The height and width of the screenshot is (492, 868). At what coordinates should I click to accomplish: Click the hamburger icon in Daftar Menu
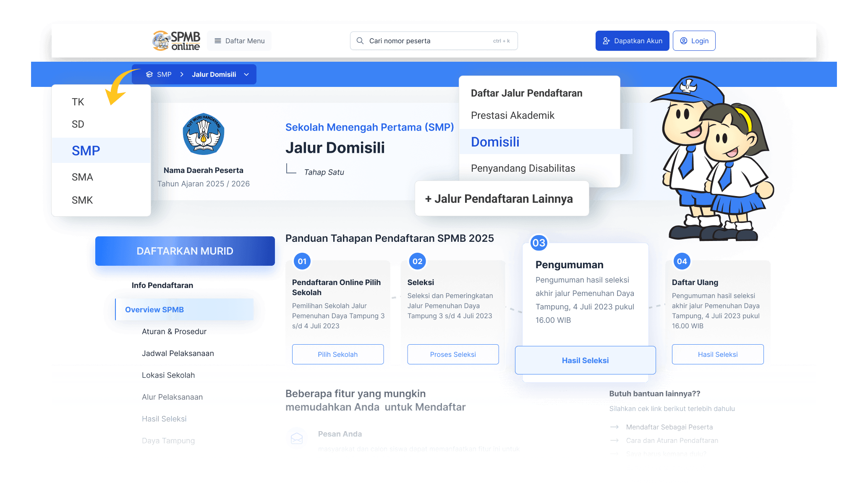218,41
